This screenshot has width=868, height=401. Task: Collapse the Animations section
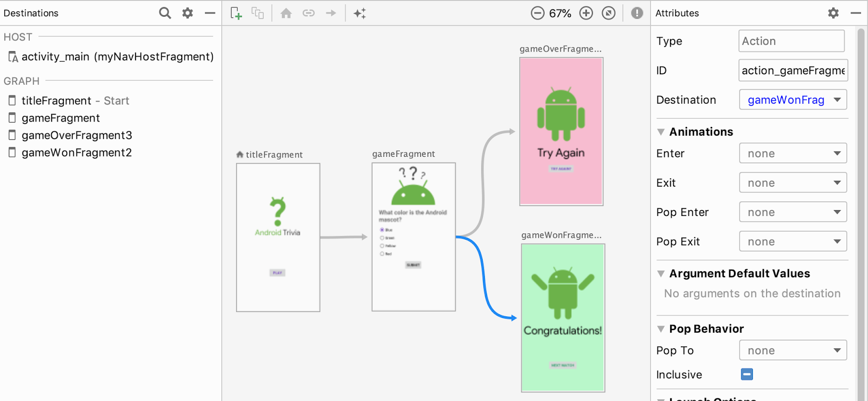pyautogui.click(x=661, y=132)
